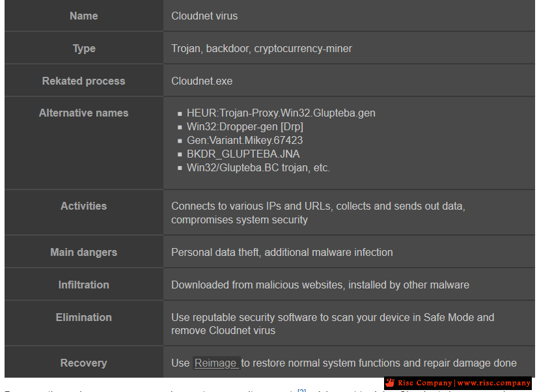Click the HEUR:Trojan-Proxy.Win32.Glupteba.gen list item

click(x=281, y=113)
